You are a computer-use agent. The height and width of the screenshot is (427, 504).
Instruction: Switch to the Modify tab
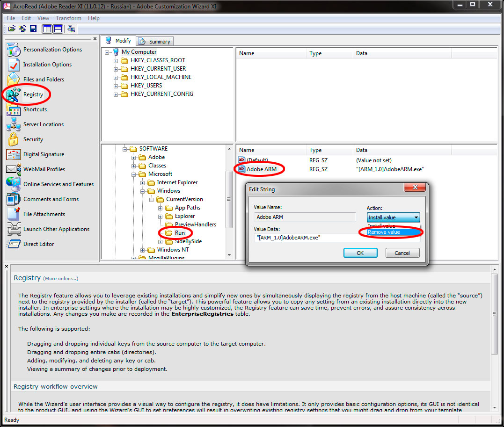(x=118, y=41)
